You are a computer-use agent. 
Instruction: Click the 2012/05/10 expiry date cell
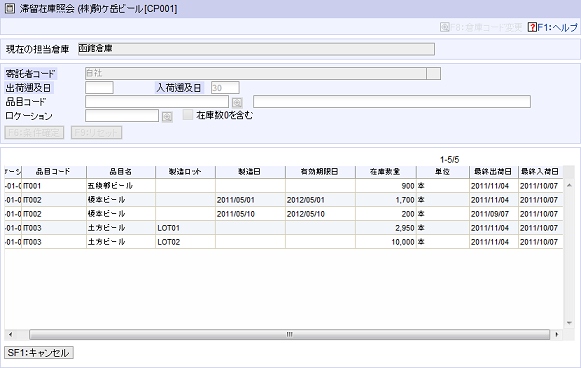tap(320, 214)
